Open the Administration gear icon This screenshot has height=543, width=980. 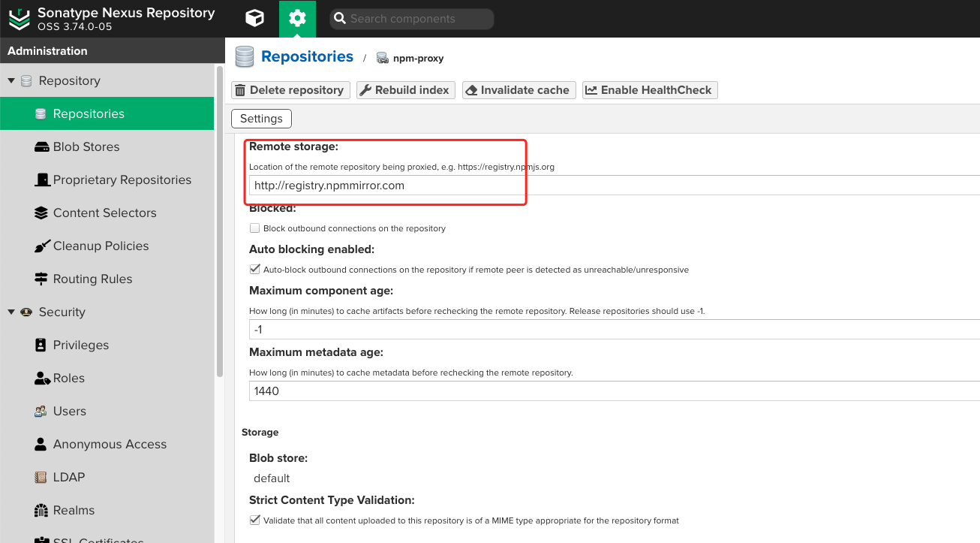click(297, 19)
